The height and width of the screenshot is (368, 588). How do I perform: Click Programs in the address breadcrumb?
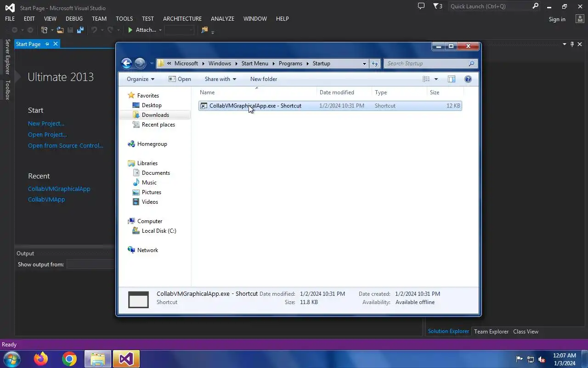(290, 63)
